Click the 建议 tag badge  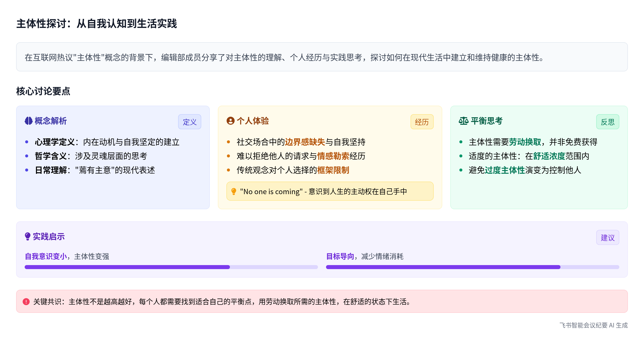point(608,238)
